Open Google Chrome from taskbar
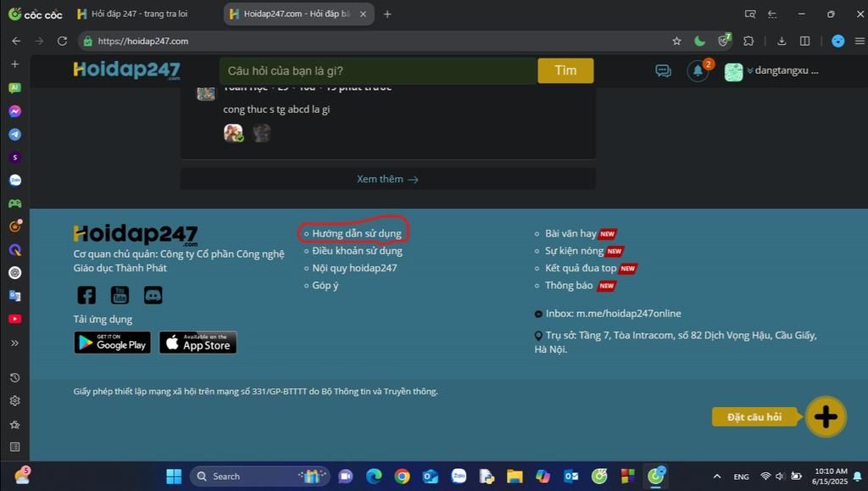The height and width of the screenshot is (491, 868). 403,476
